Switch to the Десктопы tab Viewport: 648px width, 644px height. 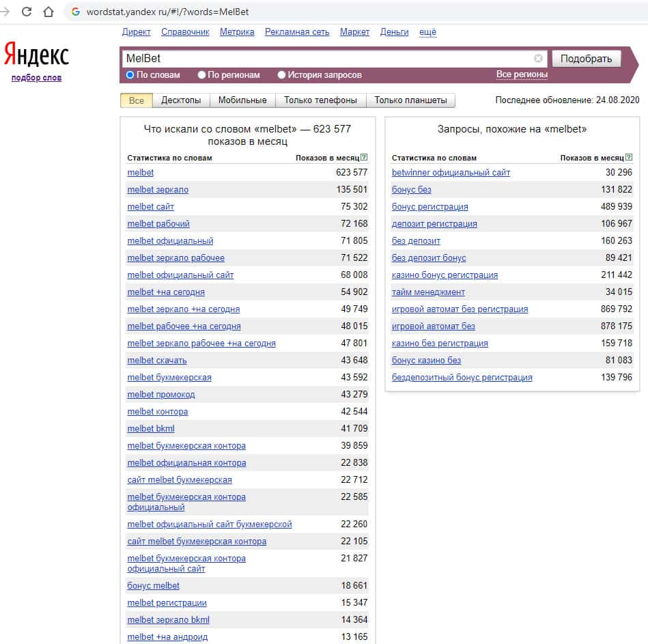[181, 100]
